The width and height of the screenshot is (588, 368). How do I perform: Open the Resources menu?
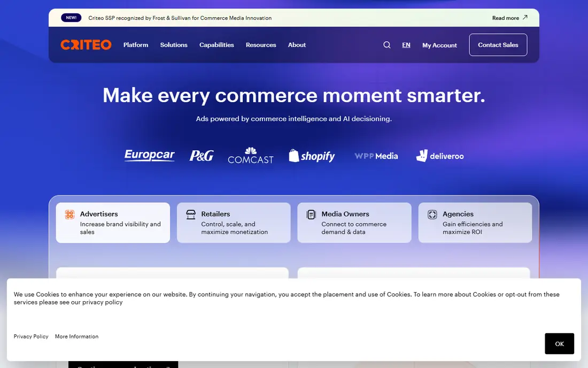tap(261, 45)
